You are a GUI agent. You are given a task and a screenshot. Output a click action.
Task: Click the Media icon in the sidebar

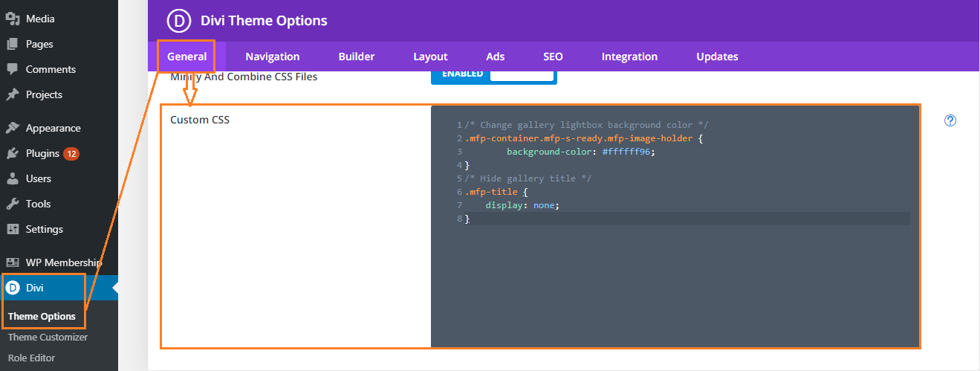point(12,19)
